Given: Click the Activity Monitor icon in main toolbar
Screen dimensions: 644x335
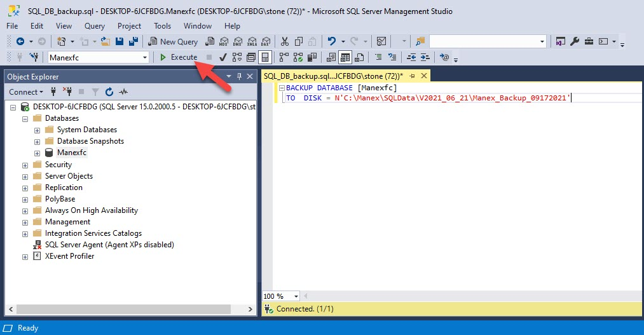Looking at the screenshot, I should coord(381,41).
